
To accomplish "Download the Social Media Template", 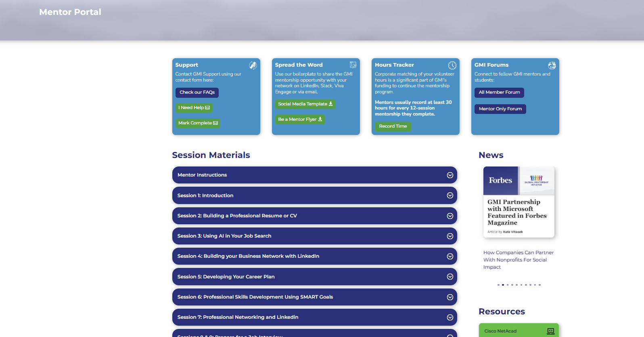I will 305,104.
